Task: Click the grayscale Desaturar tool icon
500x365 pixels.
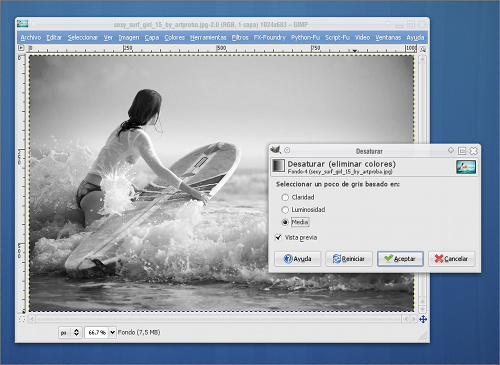Action: 278,166
